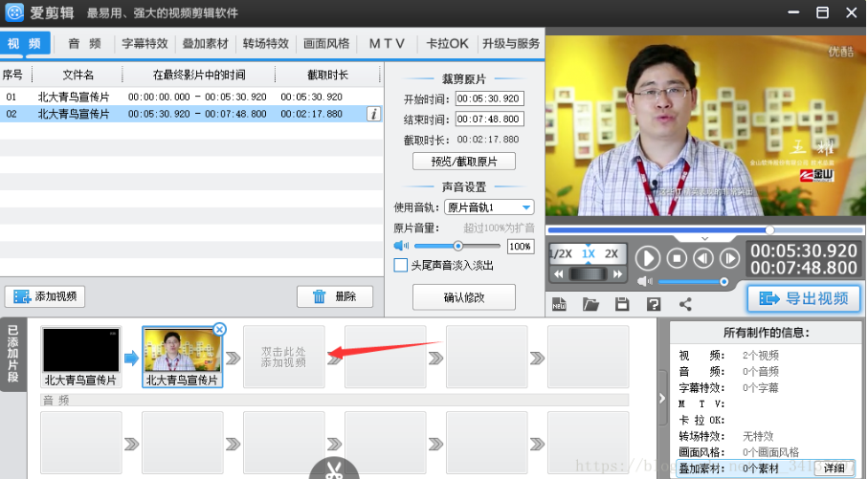Image resolution: width=868 pixels, height=479 pixels.
Task: Click the 双击此处添加视频 placeholder slot
Action: click(283, 357)
